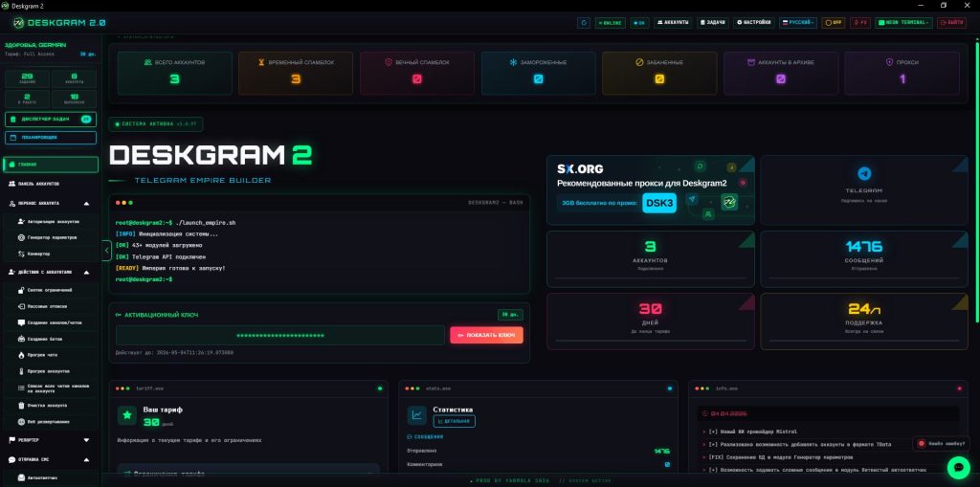Image resolution: width=980 pixels, height=487 pixels.
Task: Open the Задачи tab in the top bar
Action: click(712, 23)
